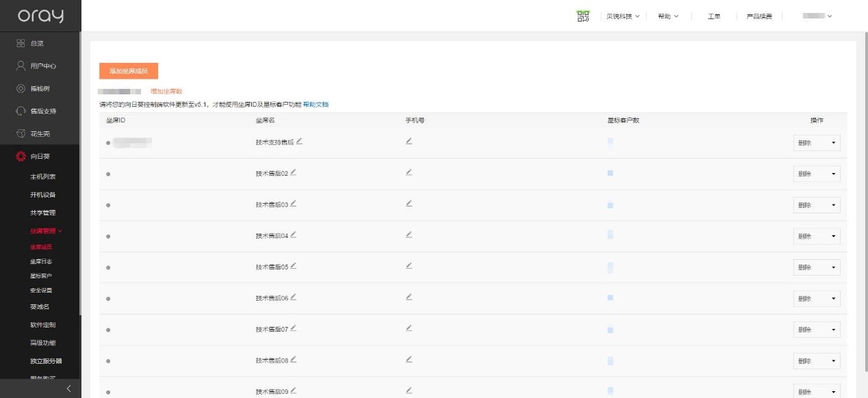Image resolution: width=868 pixels, height=398 pixels.
Task: Edit seat name 技术售后05 pencil icon
Action: click(x=294, y=265)
